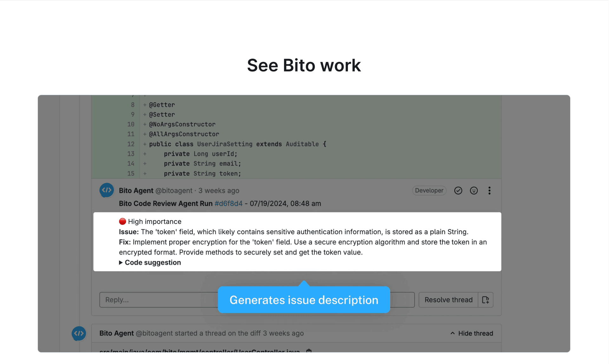This screenshot has height=364, width=609.
Task: Click the red High importance indicator
Action: 122,221
